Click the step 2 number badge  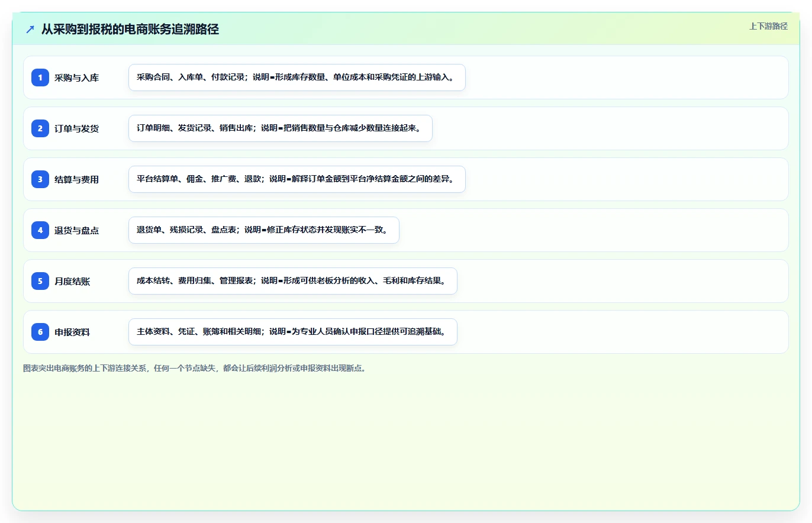pos(40,128)
